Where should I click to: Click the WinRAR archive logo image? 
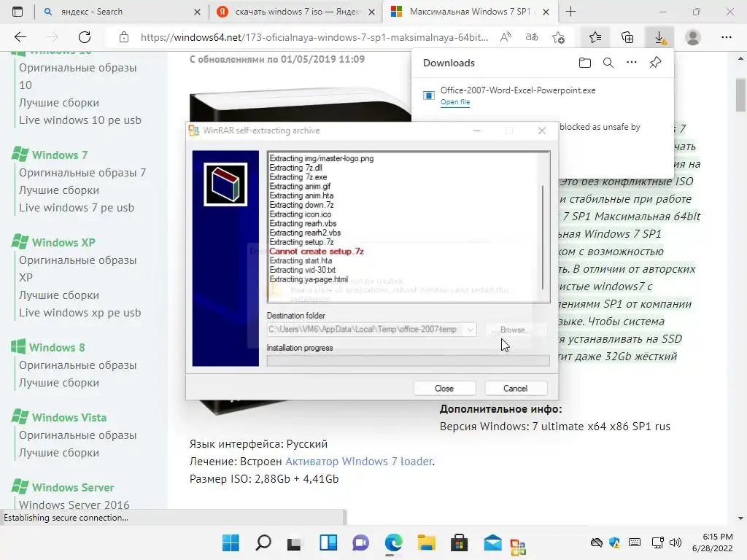(225, 184)
